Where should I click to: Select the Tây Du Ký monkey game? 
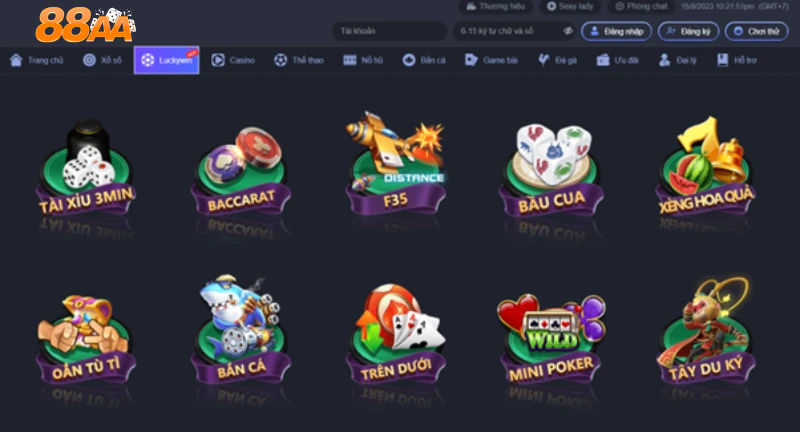point(706,331)
